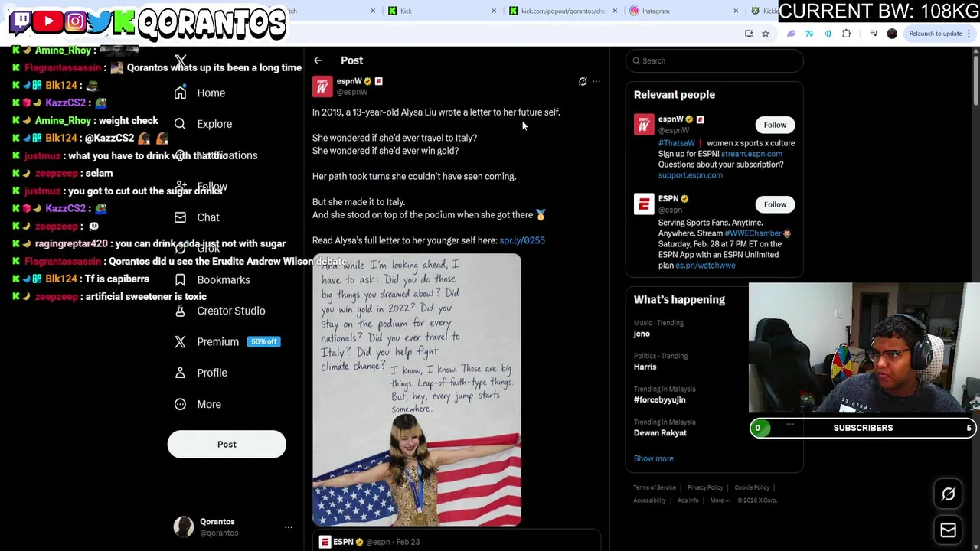
Task: Open es.pn/watchwwe link
Action: [x=705, y=266]
